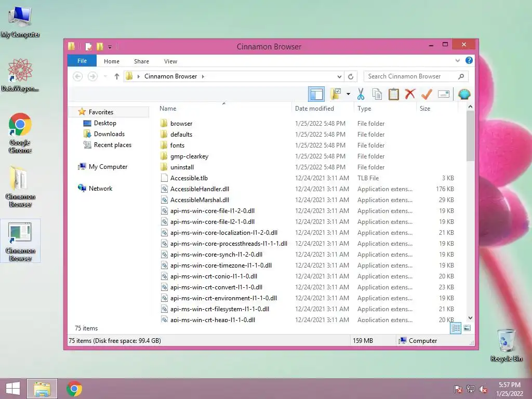Open the root breadcrumb arrow before Cinnamon Browser
The height and width of the screenshot is (399, 532).
click(138, 76)
